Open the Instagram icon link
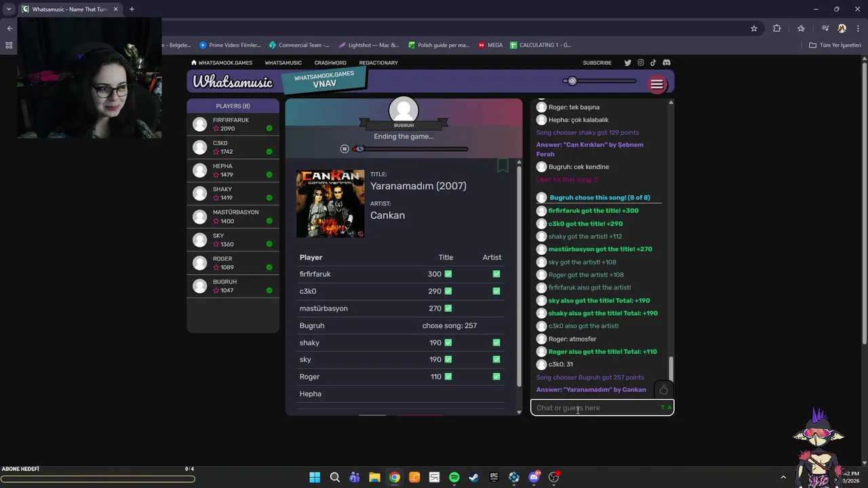This screenshot has width=868, height=488. (x=640, y=63)
